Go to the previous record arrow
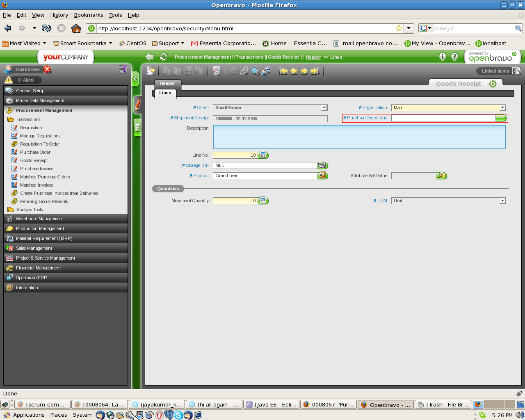 294,71
